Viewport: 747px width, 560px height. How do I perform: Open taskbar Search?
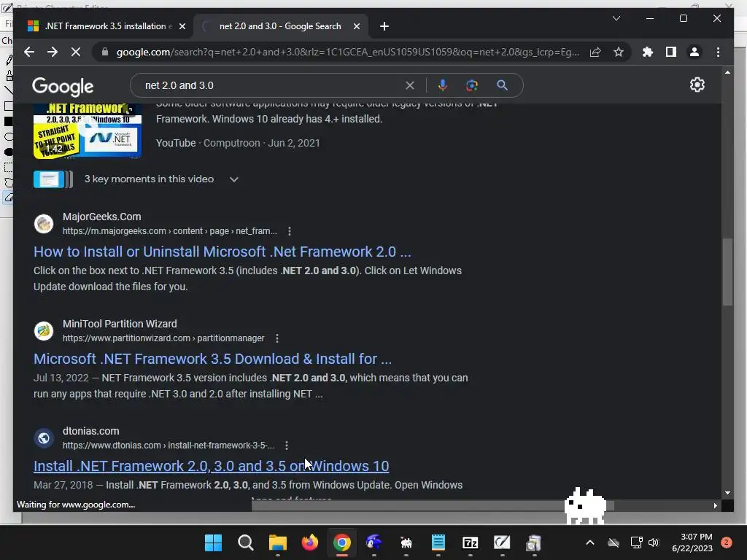tap(245, 542)
